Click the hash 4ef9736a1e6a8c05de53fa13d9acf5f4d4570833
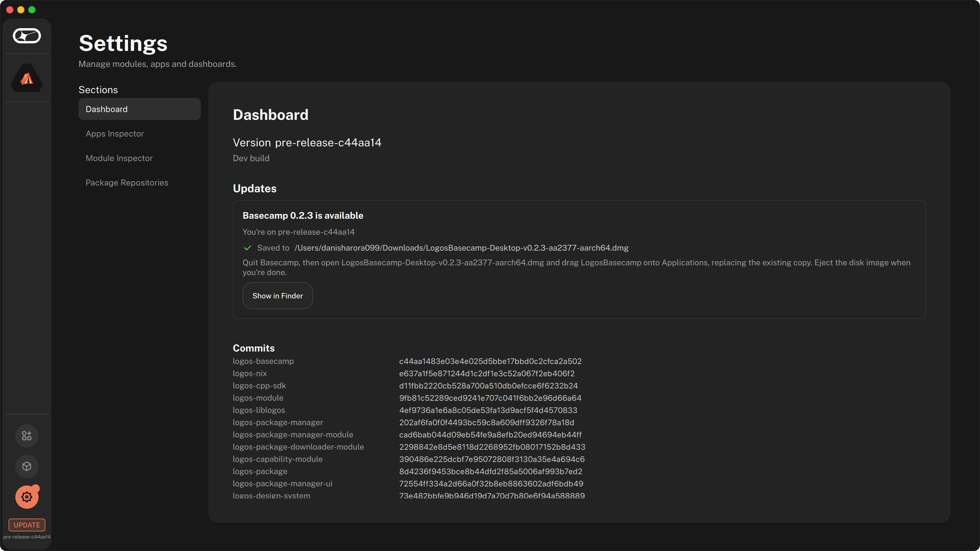 click(488, 410)
